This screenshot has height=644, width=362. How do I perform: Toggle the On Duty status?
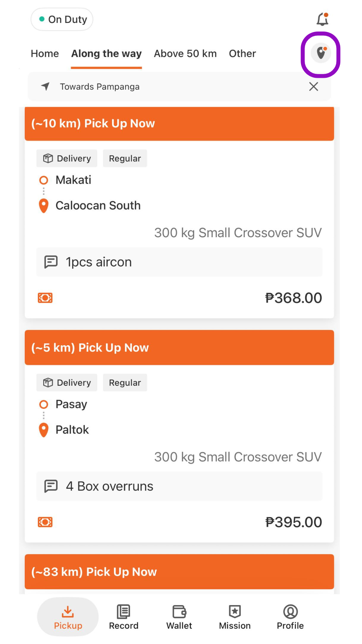[62, 19]
